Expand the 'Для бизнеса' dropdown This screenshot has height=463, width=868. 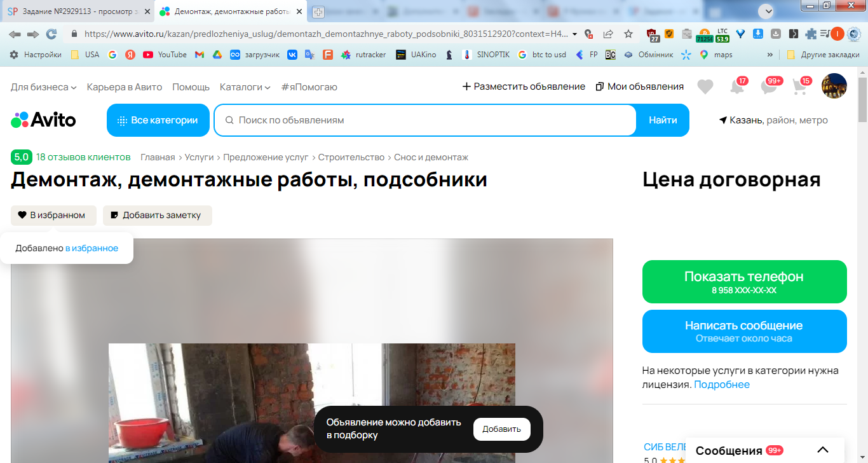(44, 86)
